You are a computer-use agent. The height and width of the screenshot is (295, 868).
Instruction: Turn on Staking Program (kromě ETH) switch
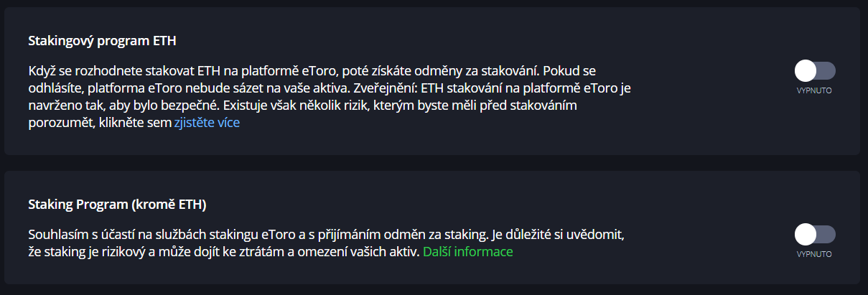[x=814, y=234]
